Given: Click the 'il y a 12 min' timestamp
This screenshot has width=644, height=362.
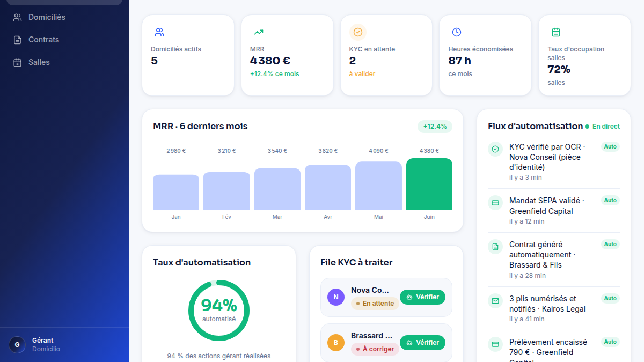Looking at the screenshot, I should click(527, 221).
